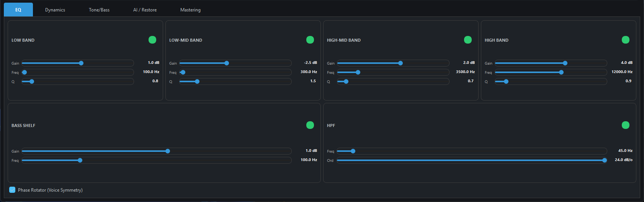Click the -2.5 dB gain value
Viewport: 644px width, 202px height.
311,63
